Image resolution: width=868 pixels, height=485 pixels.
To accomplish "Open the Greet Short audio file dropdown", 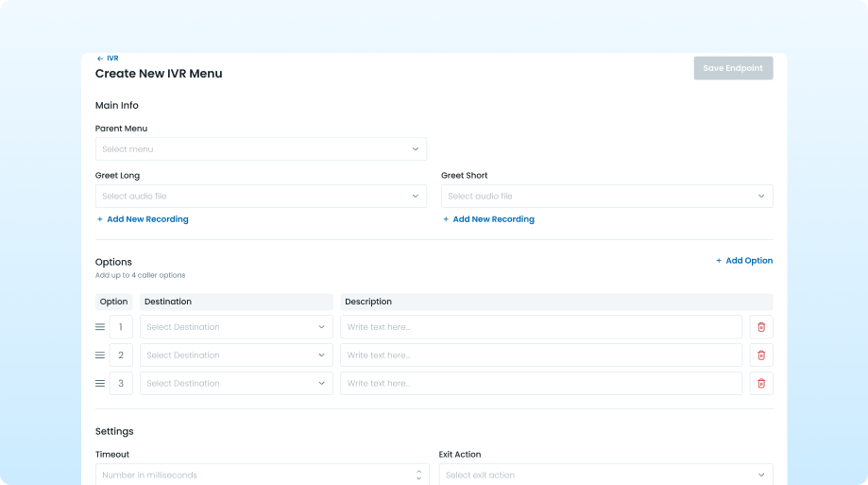I will (606, 197).
